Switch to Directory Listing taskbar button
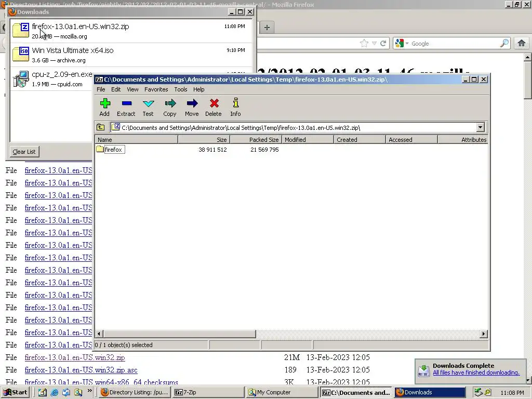The width and height of the screenshot is (532, 399). pos(135,392)
